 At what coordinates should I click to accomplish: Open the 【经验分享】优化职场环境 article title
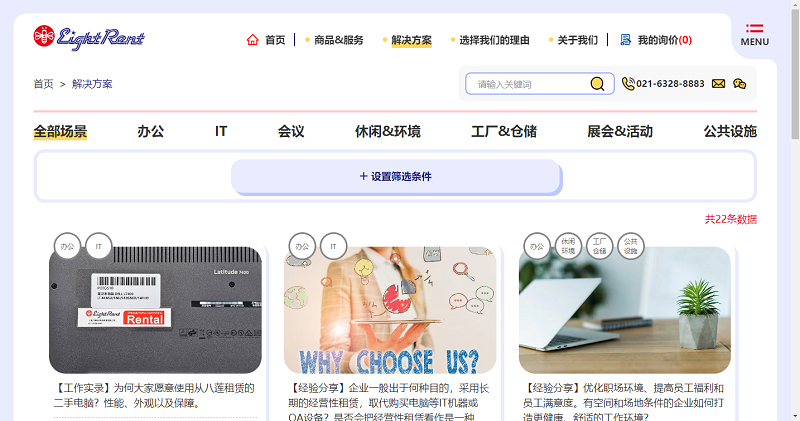tap(623, 403)
